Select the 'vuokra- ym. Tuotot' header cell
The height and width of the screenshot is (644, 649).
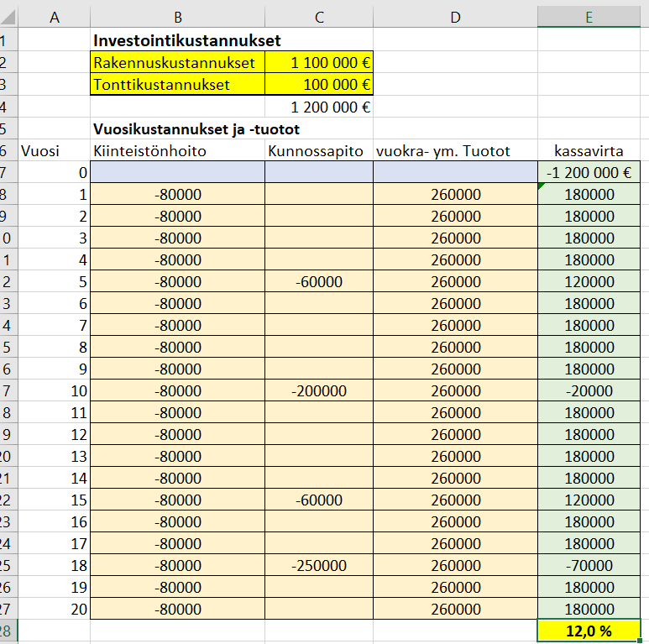click(455, 150)
